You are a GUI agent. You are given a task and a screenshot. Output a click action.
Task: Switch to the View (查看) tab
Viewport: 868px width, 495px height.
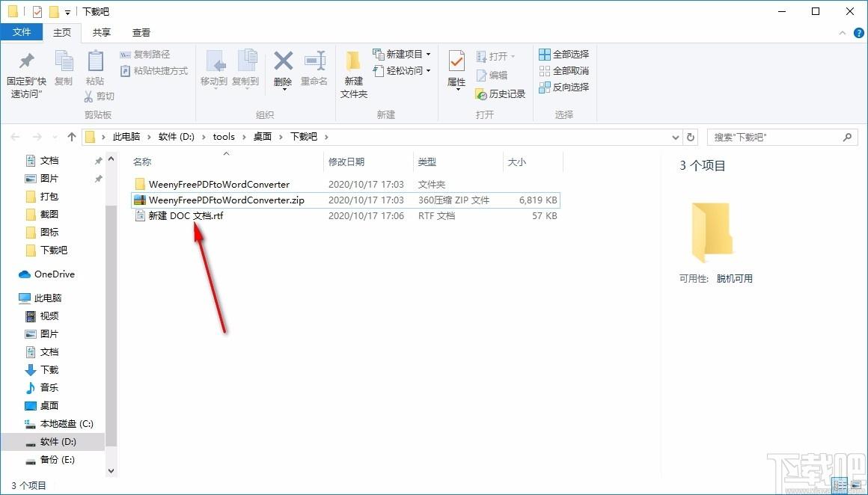[141, 33]
